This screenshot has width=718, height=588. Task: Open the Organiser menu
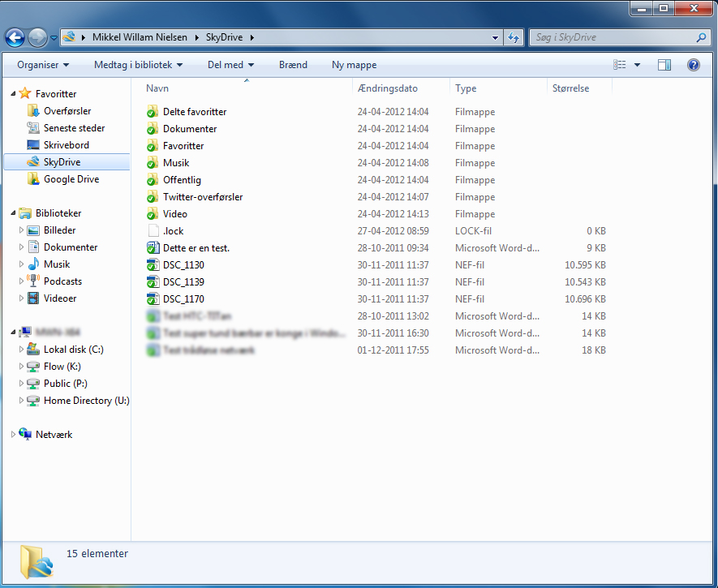click(43, 65)
